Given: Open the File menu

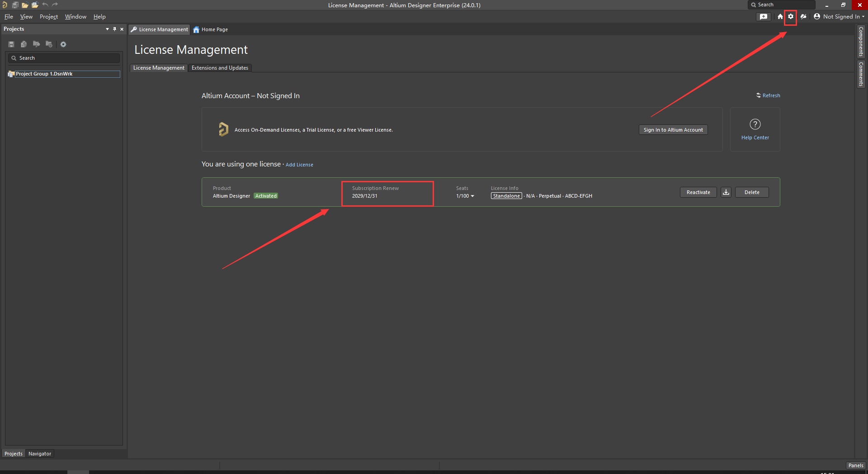Looking at the screenshot, I should pyautogui.click(x=9, y=17).
